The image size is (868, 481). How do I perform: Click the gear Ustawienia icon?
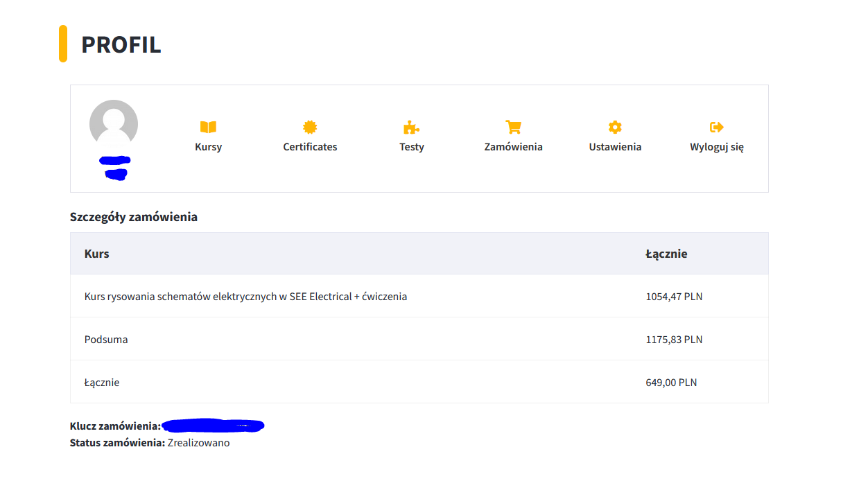click(x=615, y=127)
